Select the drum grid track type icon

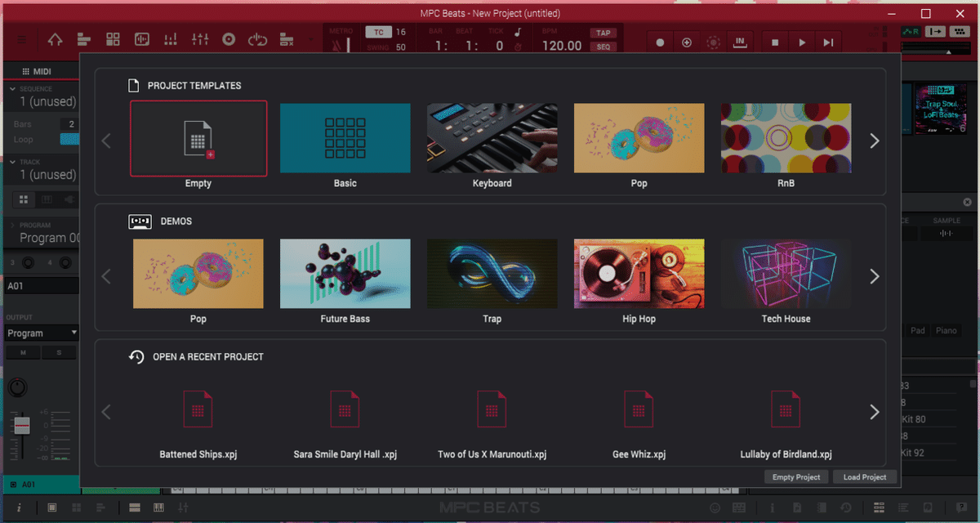(24, 199)
